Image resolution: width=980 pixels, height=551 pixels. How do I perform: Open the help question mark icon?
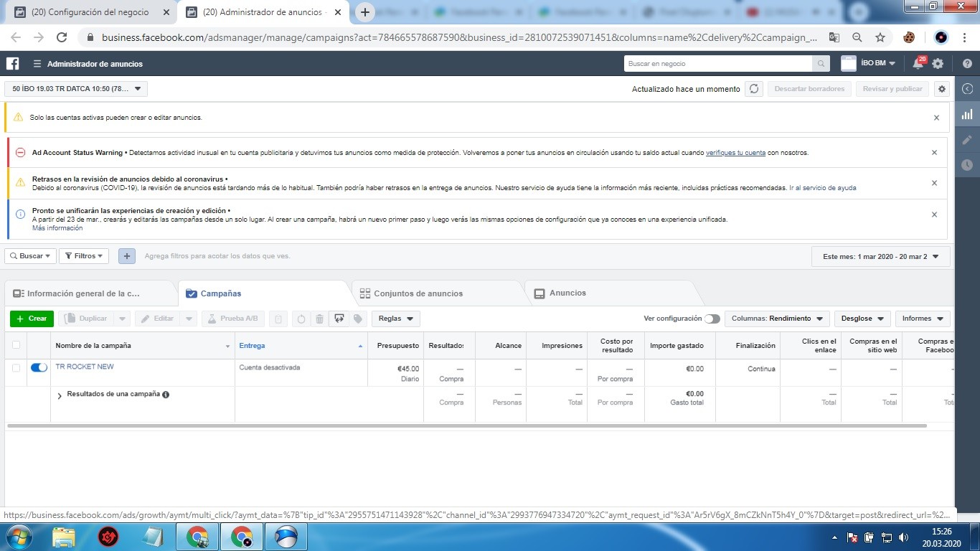click(967, 64)
